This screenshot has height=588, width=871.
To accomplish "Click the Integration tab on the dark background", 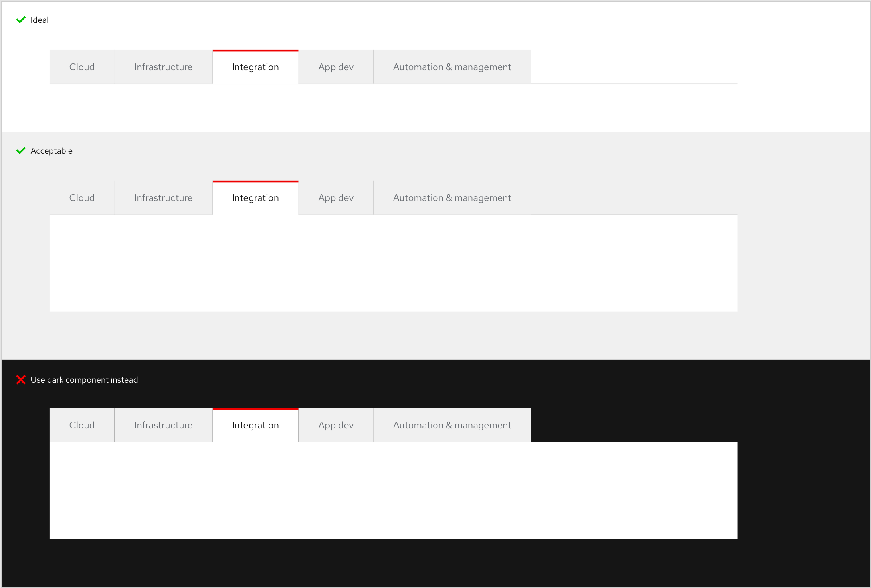I will 255,425.
